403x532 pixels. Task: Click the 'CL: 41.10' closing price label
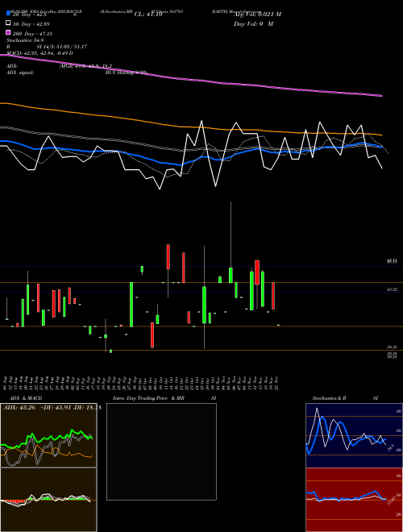(x=148, y=15)
